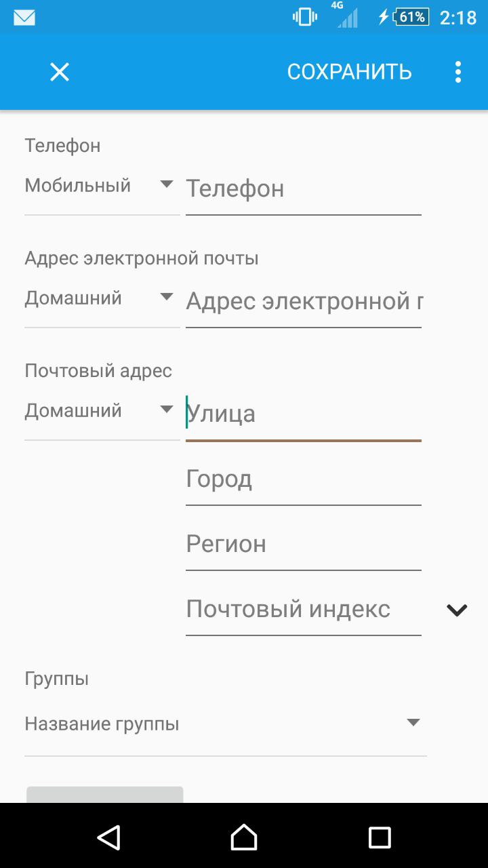Tap the vibrate mode status icon
Image resolution: width=488 pixels, height=868 pixels.
304,17
